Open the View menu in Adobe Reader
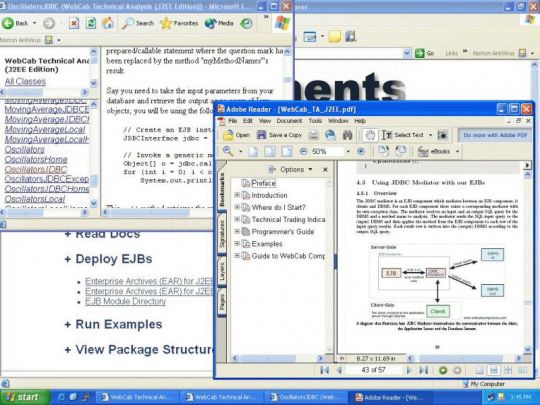 coord(264,121)
